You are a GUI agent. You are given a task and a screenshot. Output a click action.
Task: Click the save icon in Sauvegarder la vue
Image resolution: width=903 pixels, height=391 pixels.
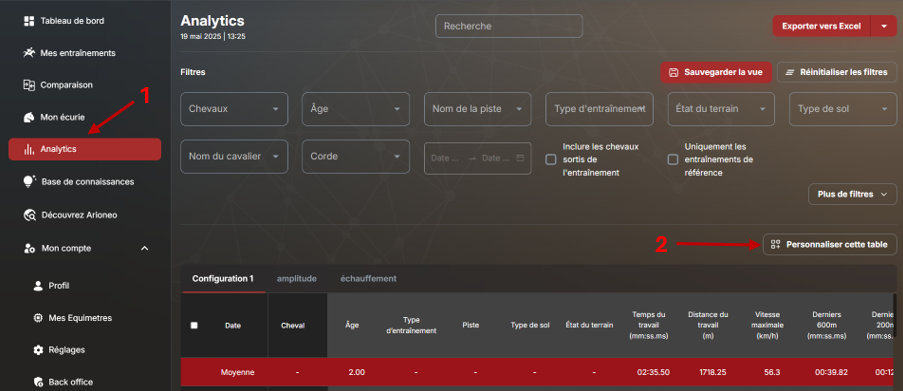(x=673, y=73)
